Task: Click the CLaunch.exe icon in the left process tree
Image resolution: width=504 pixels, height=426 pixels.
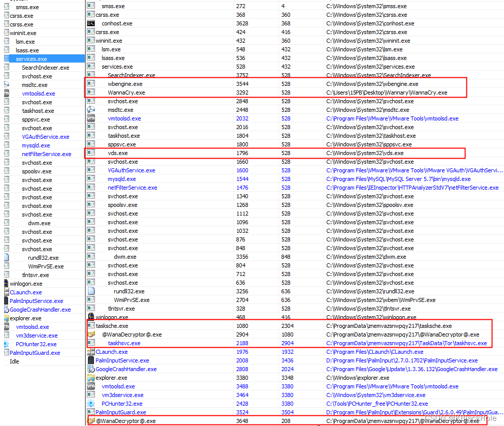Action: pyautogui.click(x=7, y=292)
